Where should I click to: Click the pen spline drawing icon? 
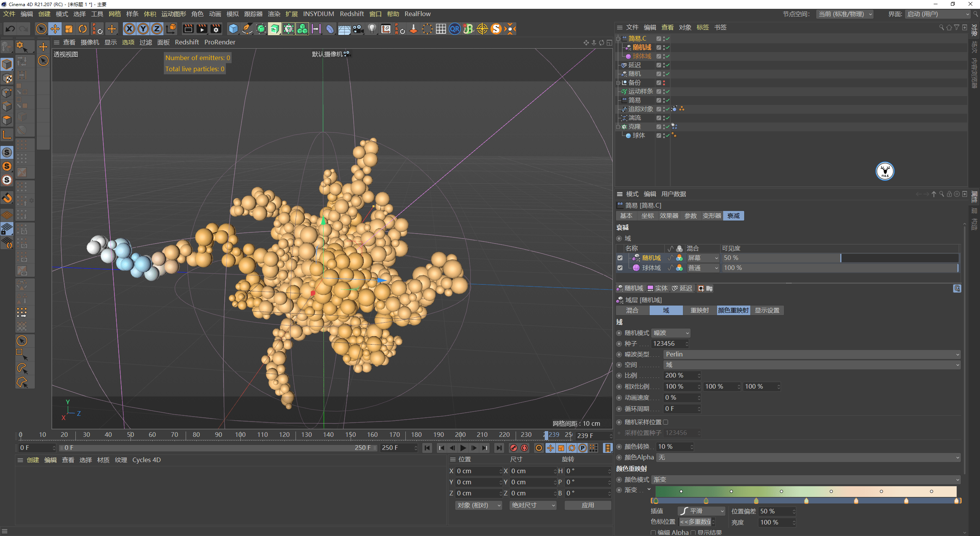click(247, 29)
